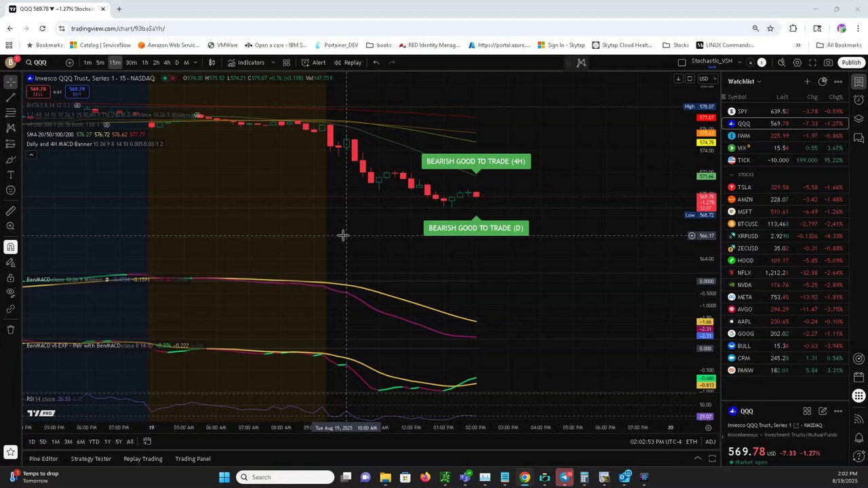Remove drawings with the trash icon
The image size is (868, 488).
click(x=10, y=329)
